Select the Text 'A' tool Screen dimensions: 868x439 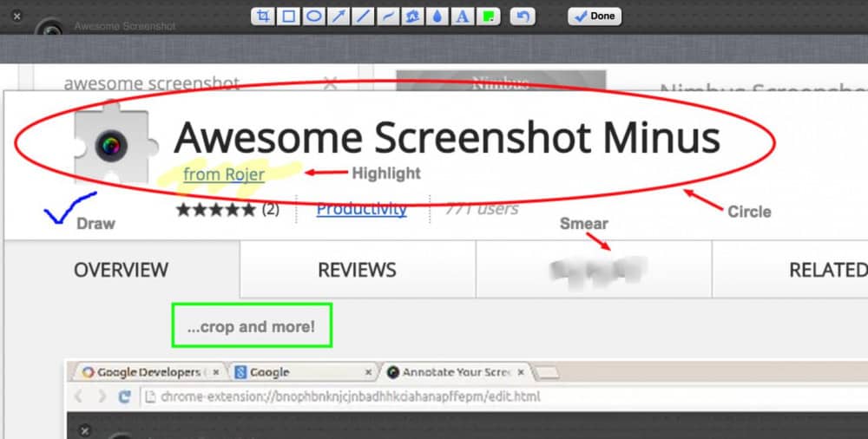463,16
